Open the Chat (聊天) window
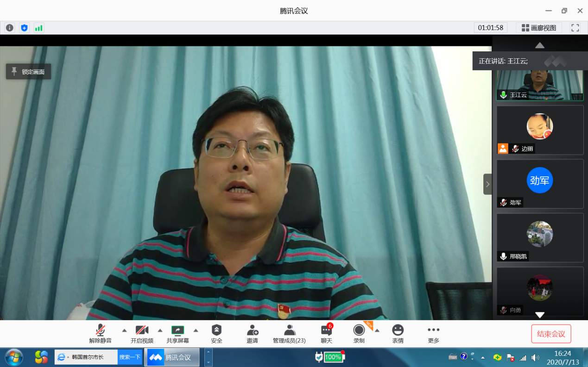 click(x=326, y=334)
